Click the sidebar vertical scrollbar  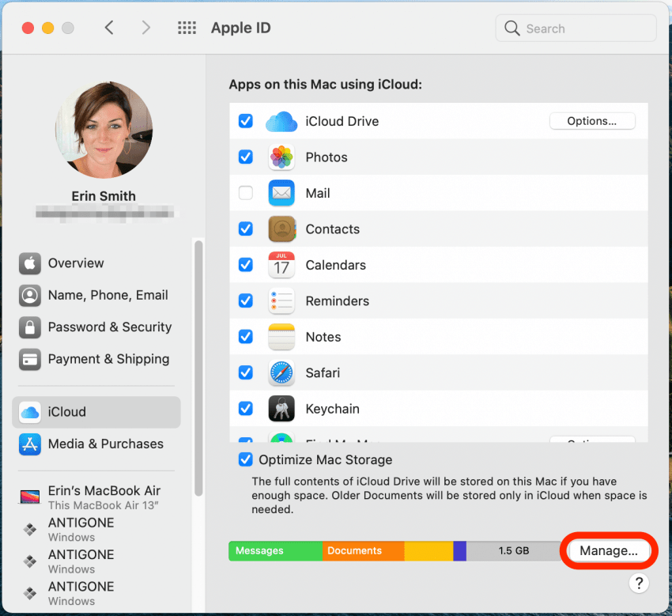[x=198, y=368]
